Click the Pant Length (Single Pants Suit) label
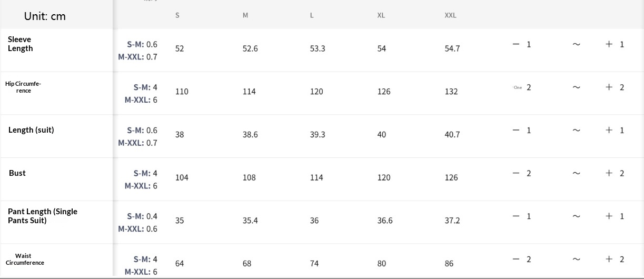644x279 pixels. pyautogui.click(x=42, y=216)
